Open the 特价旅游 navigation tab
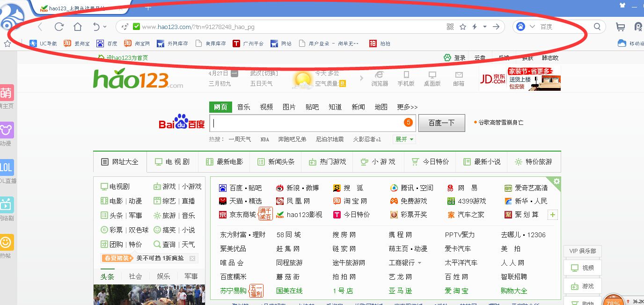644x305 pixels. [533, 162]
